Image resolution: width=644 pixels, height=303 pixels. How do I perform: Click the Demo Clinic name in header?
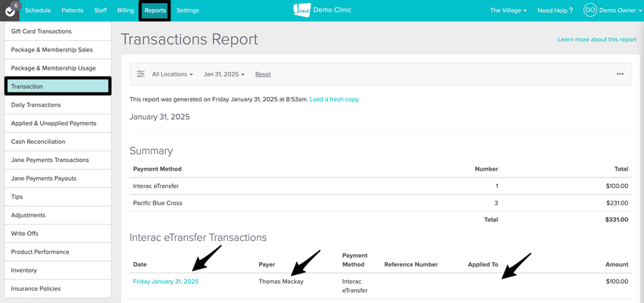click(x=332, y=10)
